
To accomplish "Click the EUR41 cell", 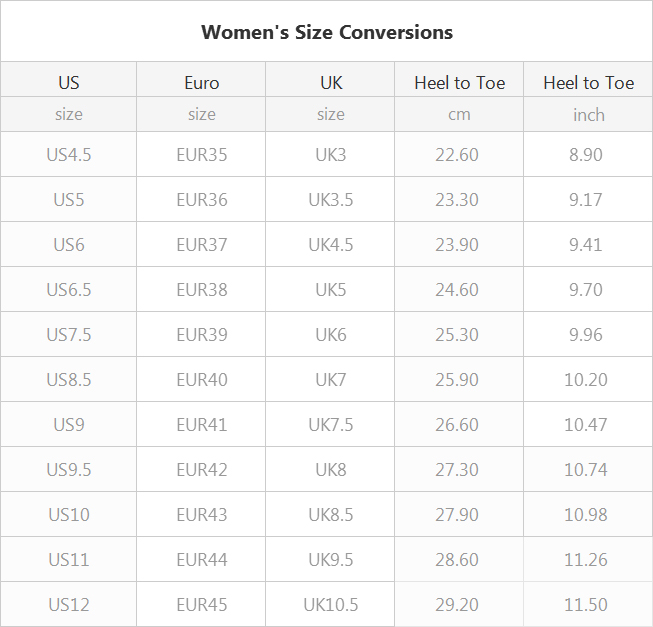I will click(x=202, y=425).
